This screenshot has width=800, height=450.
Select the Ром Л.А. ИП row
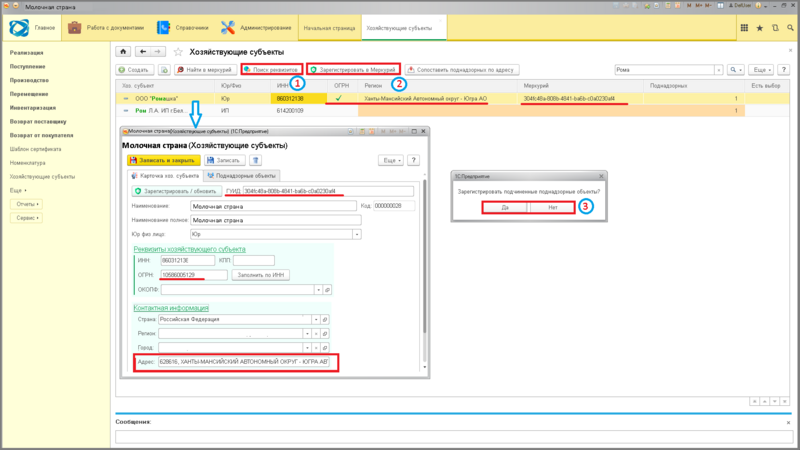click(453, 110)
